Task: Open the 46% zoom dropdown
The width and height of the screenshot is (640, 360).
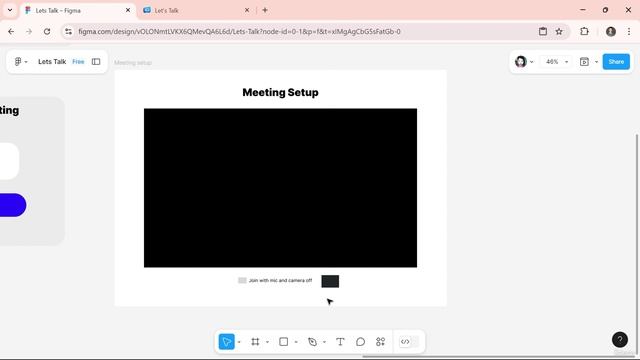Action: click(557, 62)
